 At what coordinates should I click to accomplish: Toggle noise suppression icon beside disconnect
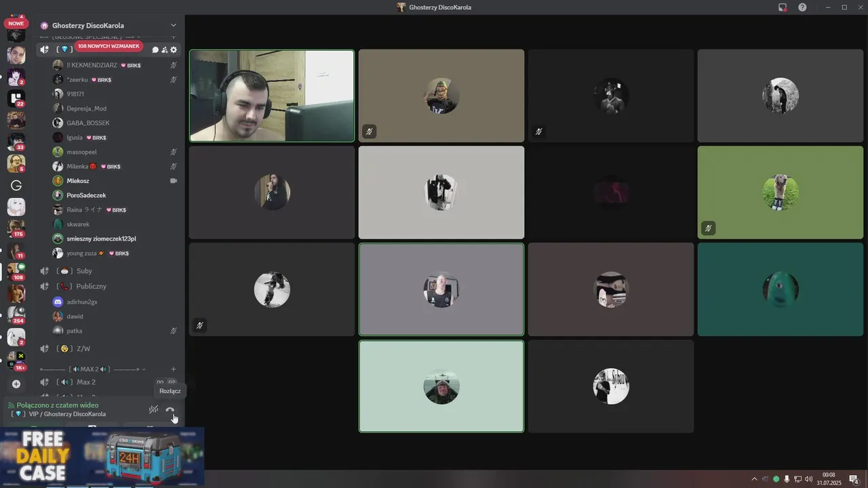pos(154,409)
